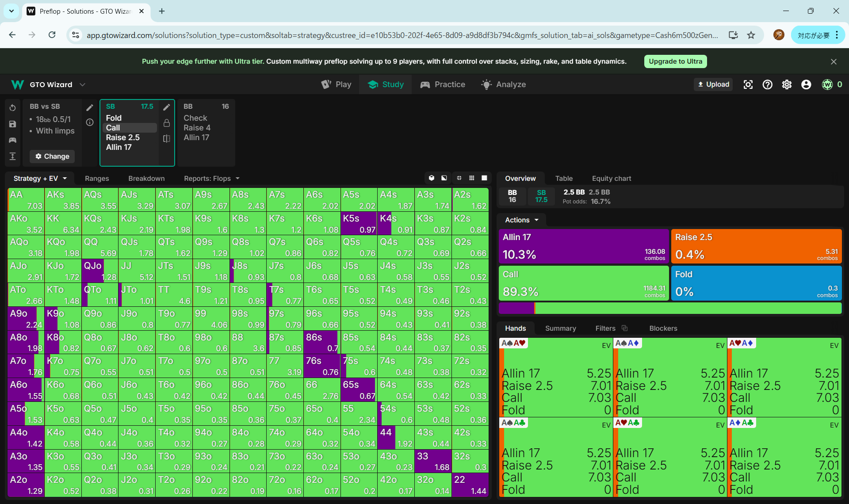Toggle the lock icon in SB panel
This screenshot has width=849, height=504.
coord(167,123)
